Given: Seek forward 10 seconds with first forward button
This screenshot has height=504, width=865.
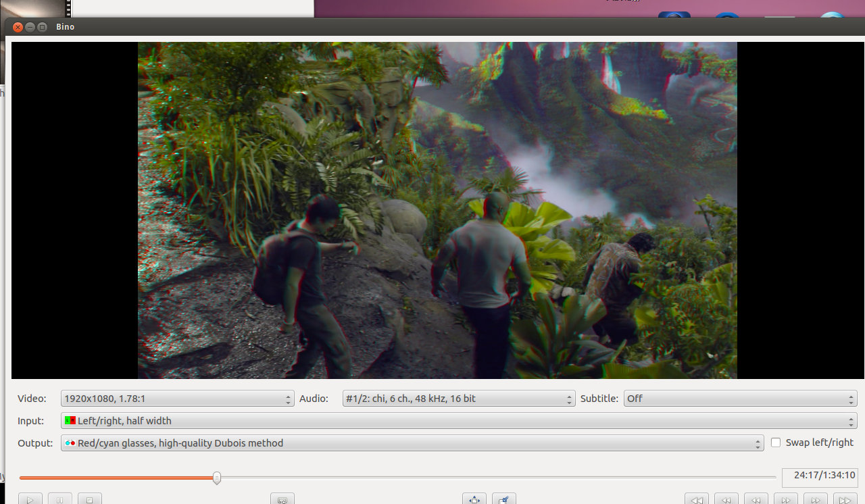Looking at the screenshot, I should tap(786, 500).
